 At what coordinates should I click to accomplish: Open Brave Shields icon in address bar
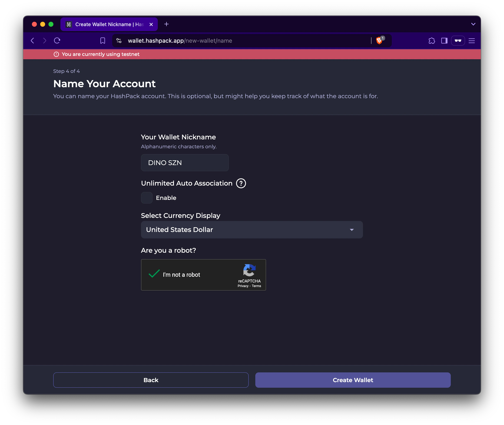point(379,40)
